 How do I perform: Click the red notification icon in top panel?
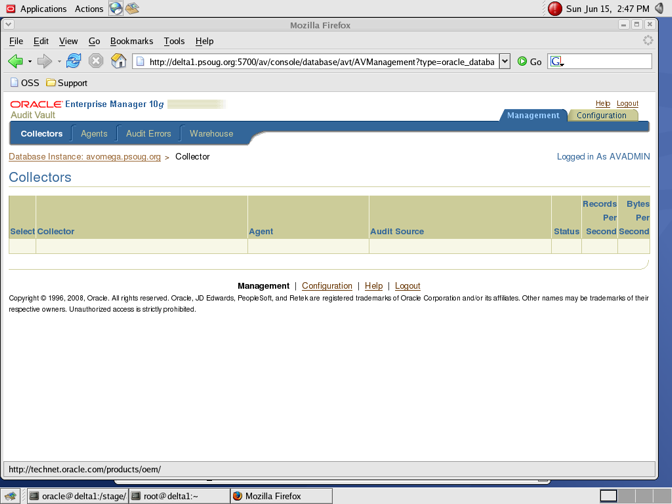(555, 8)
